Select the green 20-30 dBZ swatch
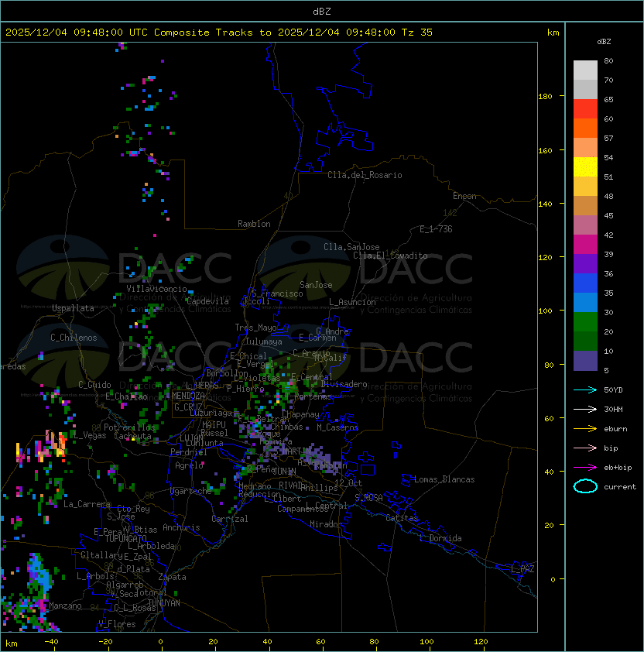 [x=585, y=322]
